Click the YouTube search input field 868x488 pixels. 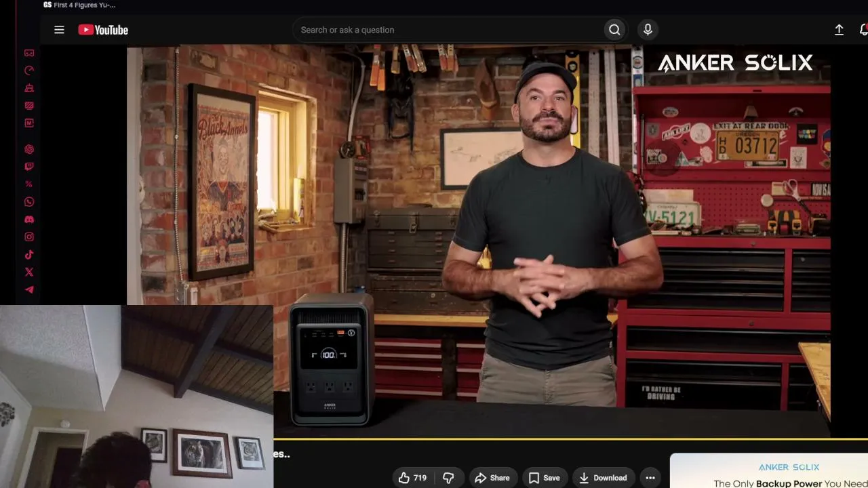pyautogui.click(x=448, y=30)
